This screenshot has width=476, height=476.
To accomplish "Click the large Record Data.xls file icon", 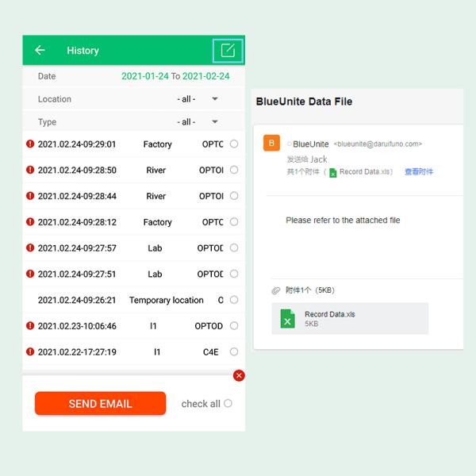I will coord(288,318).
